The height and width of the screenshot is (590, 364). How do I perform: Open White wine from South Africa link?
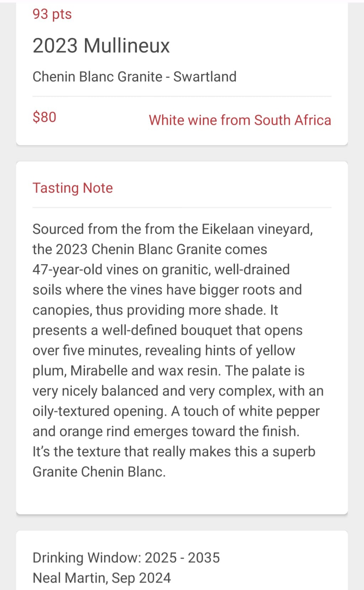(240, 120)
